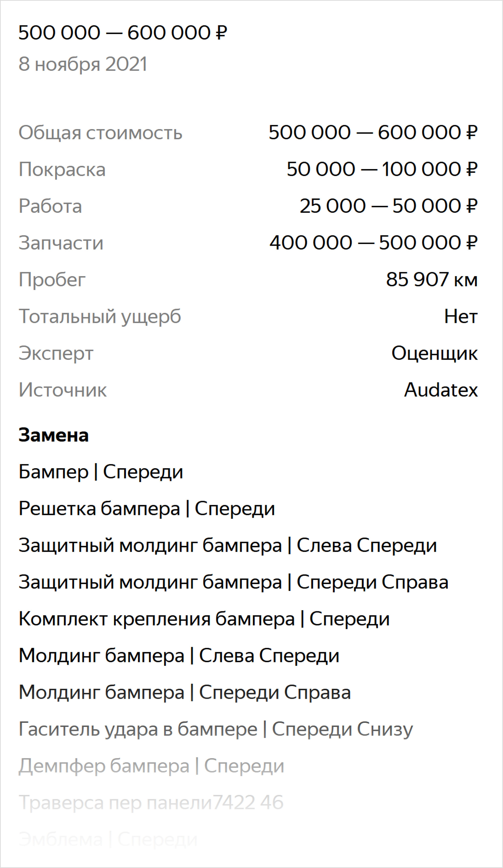Click the Покраска price range value

382,169
